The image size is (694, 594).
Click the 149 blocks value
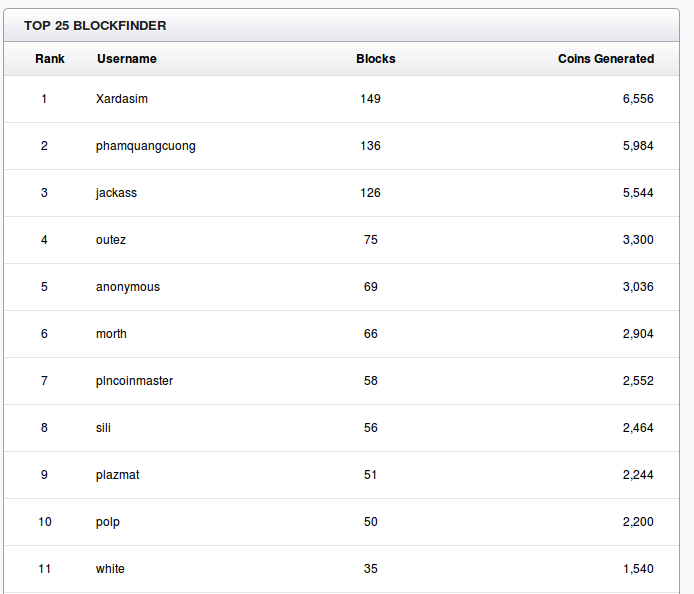point(370,99)
